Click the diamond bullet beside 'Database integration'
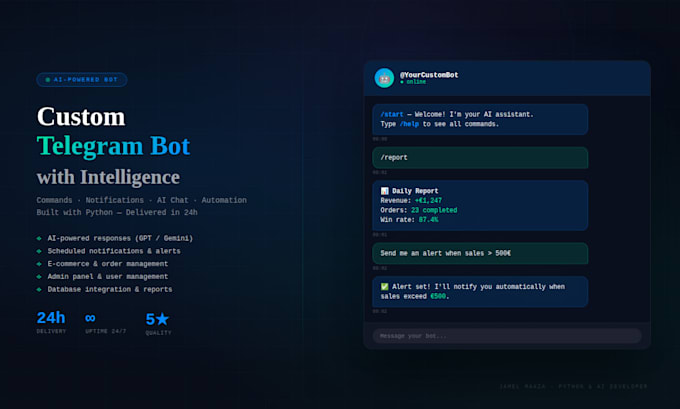This screenshot has width=680, height=409. tap(39, 289)
